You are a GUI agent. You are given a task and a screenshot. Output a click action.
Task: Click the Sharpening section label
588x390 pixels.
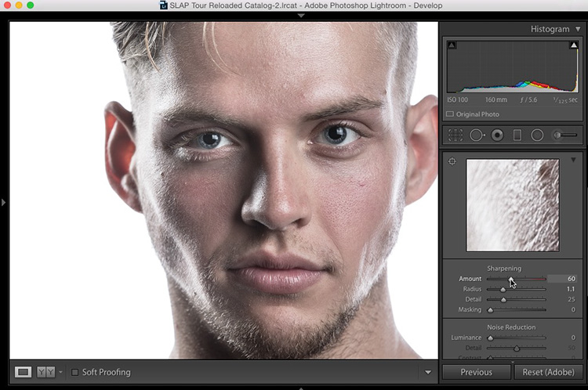pyautogui.click(x=504, y=269)
